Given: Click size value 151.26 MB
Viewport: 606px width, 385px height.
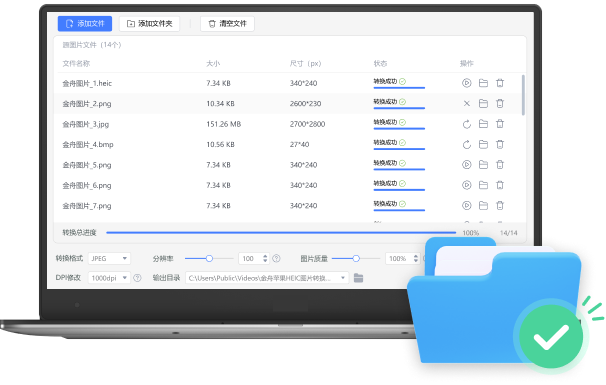Looking at the screenshot, I should coord(223,124).
